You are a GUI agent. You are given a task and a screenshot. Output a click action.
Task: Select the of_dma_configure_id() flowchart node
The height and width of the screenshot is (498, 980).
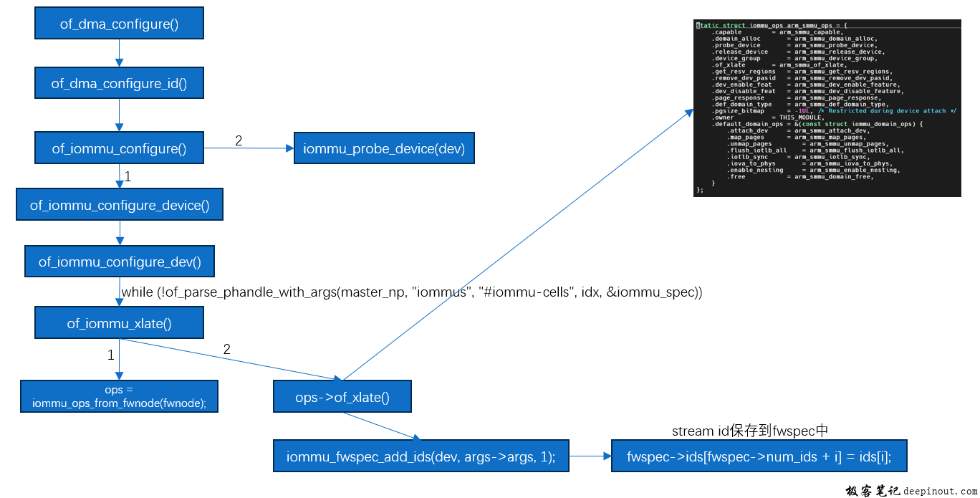(119, 83)
